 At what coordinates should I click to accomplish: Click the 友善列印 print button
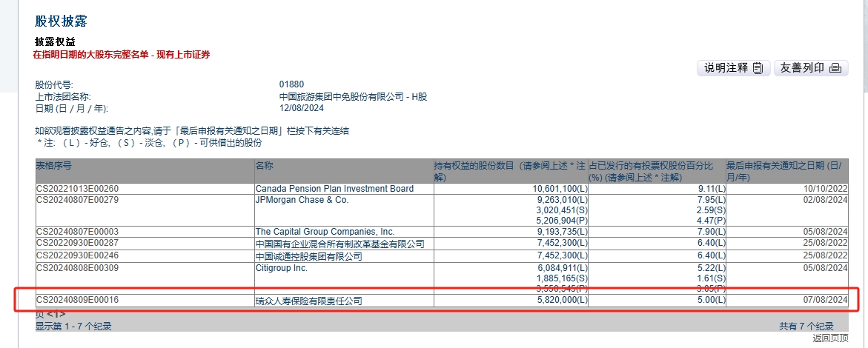click(811, 68)
